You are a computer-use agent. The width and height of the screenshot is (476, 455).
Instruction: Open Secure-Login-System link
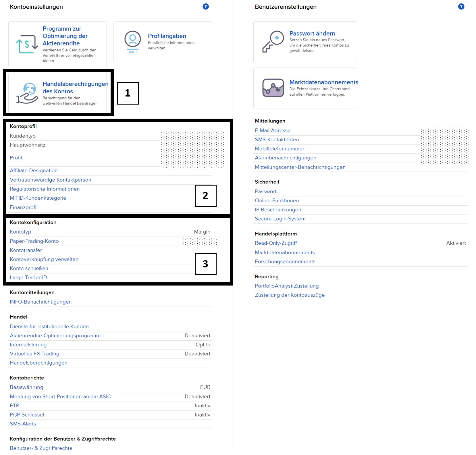(280, 219)
